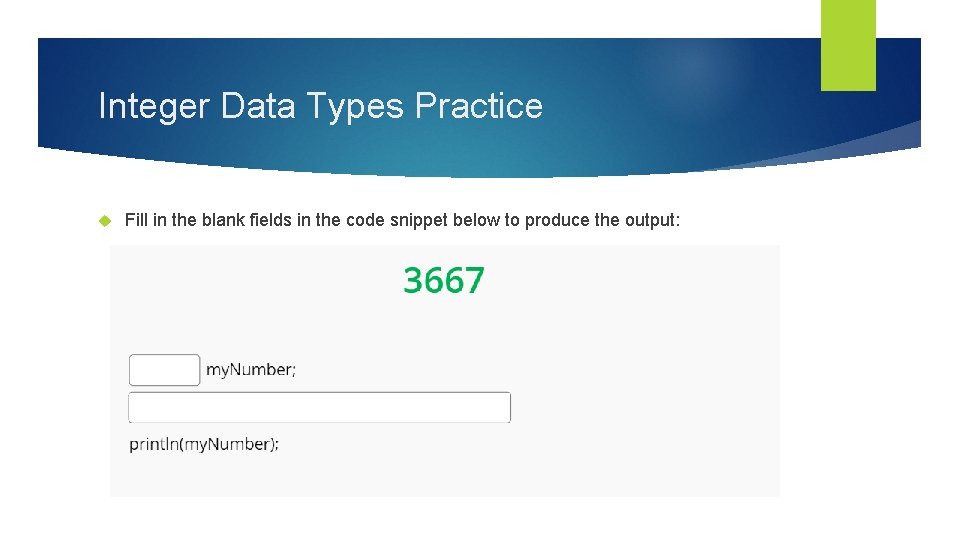Click the digit 3 starting the output number
The width and height of the screenshot is (960, 540).
[x=413, y=281]
